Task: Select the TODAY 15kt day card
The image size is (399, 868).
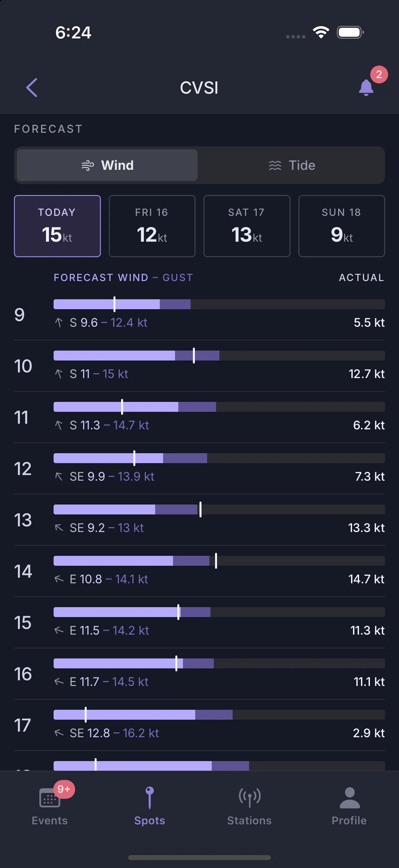Action: point(57,226)
